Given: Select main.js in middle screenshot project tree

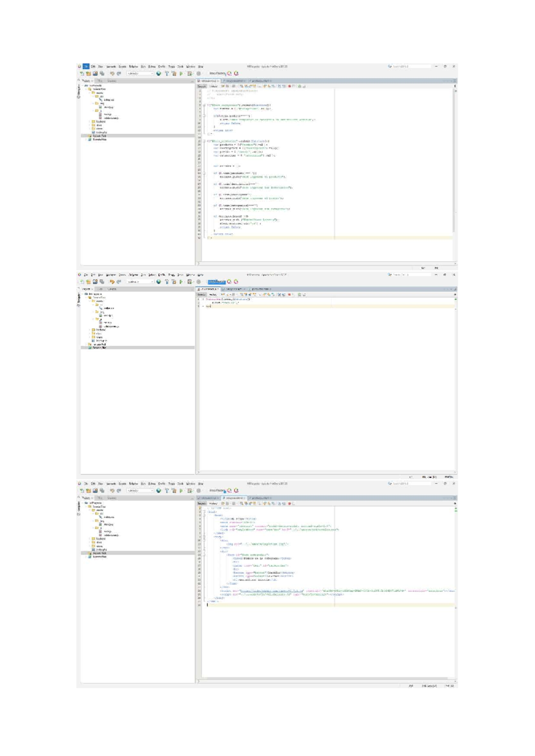Looking at the screenshot, I should [107, 322].
